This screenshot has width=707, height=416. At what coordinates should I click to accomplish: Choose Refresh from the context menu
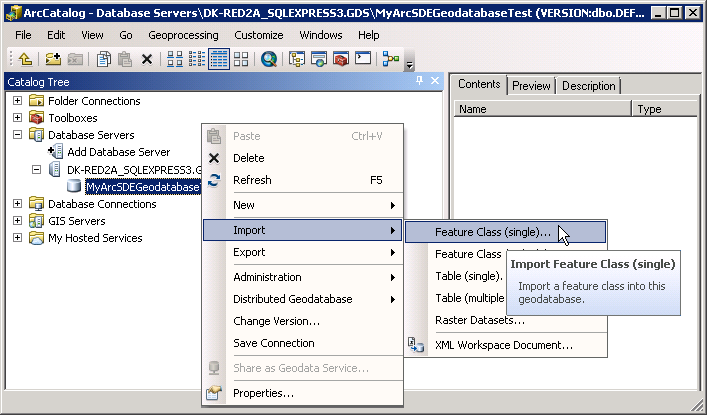click(303, 180)
